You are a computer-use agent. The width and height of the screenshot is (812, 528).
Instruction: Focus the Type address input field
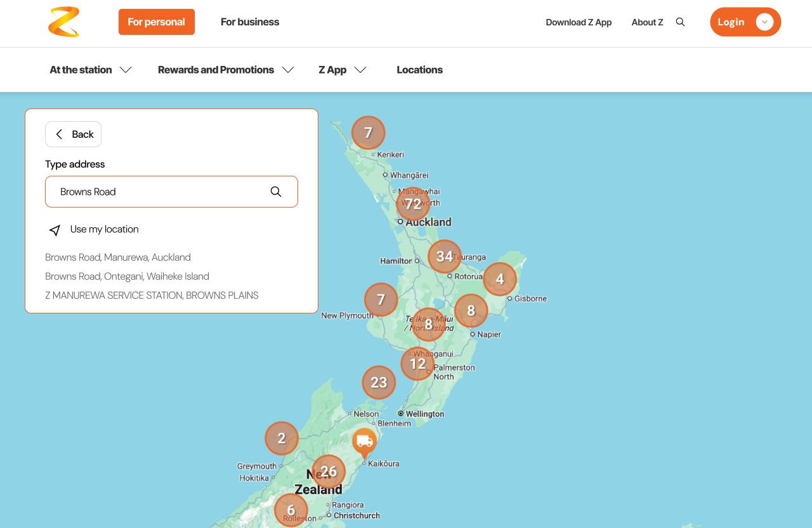(x=171, y=192)
